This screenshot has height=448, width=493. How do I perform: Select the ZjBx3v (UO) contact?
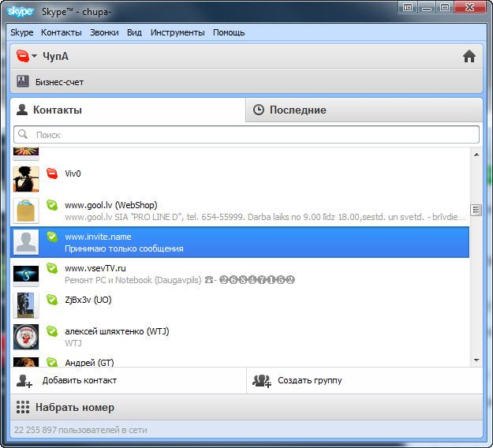tap(240, 305)
